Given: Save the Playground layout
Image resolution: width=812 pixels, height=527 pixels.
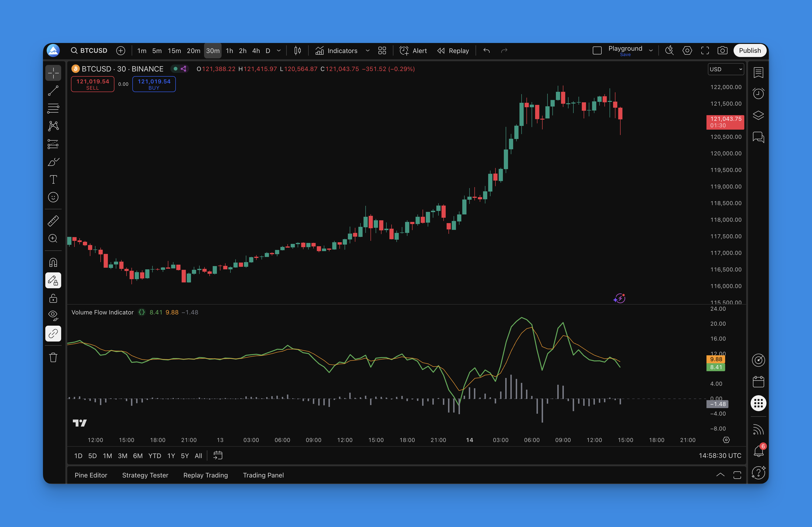Looking at the screenshot, I should [625, 55].
